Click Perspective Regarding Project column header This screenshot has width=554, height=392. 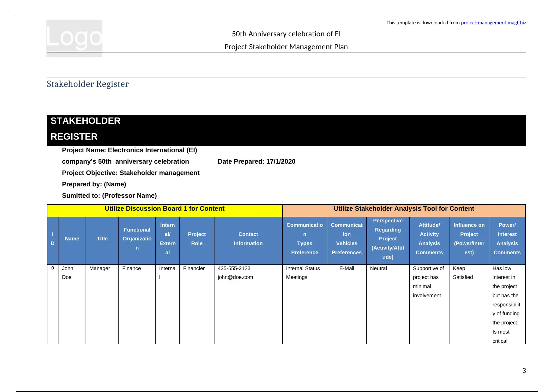tap(388, 241)
